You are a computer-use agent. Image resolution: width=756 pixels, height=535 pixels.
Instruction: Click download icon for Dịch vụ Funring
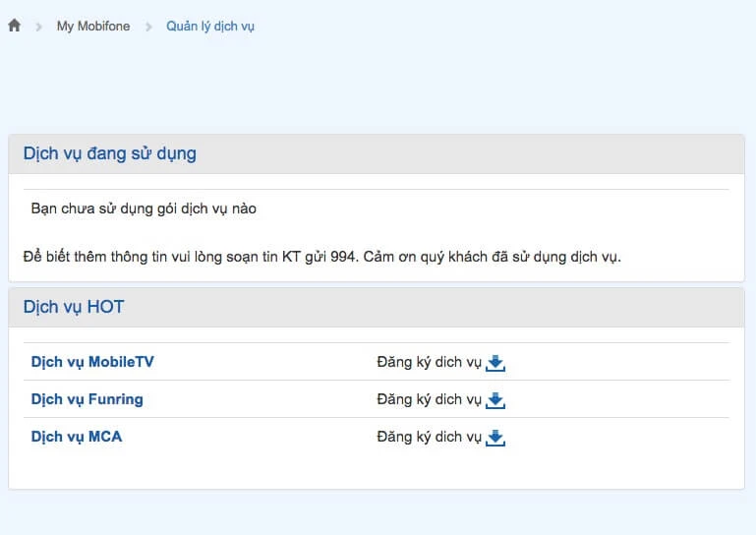coord(495,400)
